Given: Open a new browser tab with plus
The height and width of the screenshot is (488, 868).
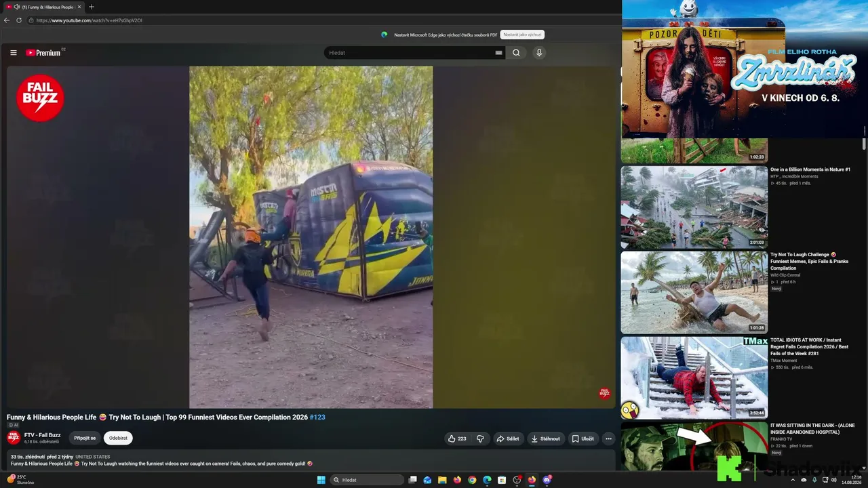Looking at the screenshot, I should click(92, 7).
